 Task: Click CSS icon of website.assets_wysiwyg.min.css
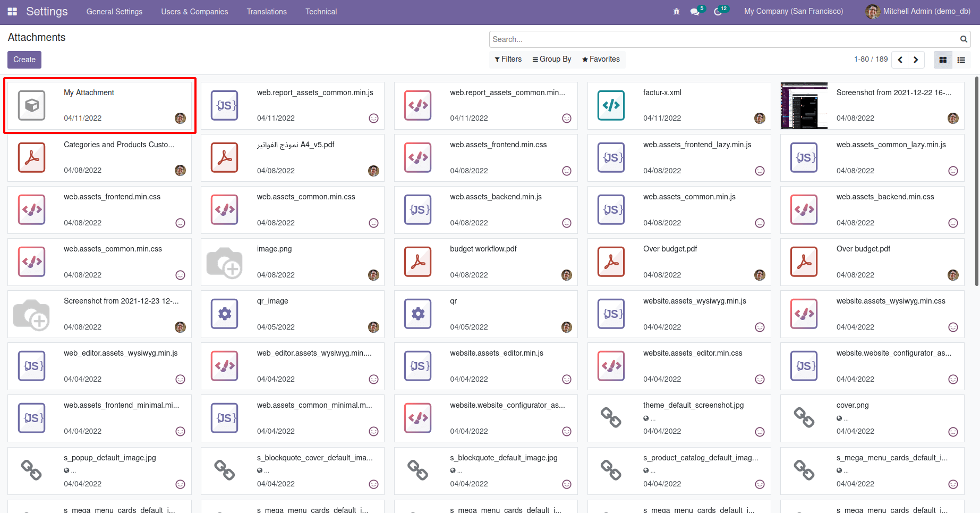pos(804,314)
